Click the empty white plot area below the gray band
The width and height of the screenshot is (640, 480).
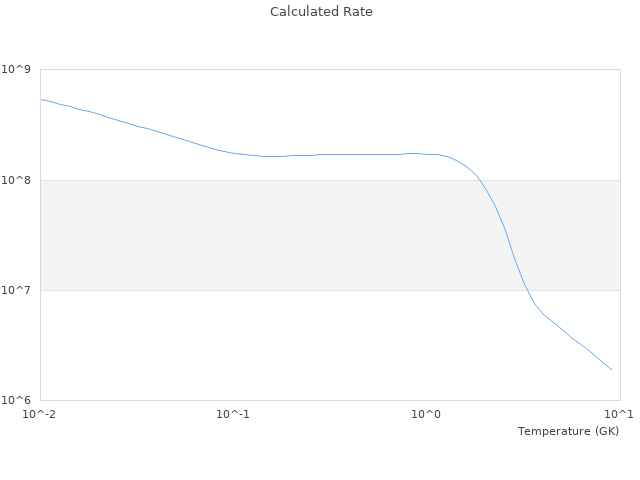[250, 345]
